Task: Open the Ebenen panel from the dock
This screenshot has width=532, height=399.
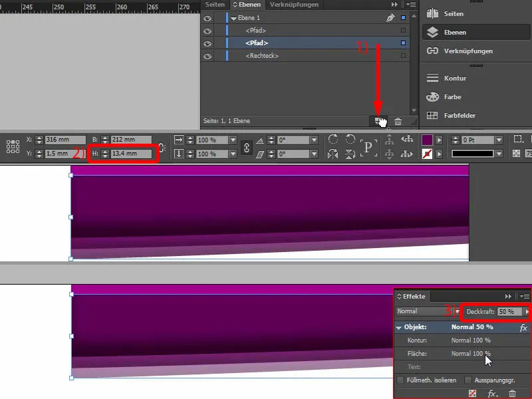Action: pyautogui.click(x=475, y=32)
